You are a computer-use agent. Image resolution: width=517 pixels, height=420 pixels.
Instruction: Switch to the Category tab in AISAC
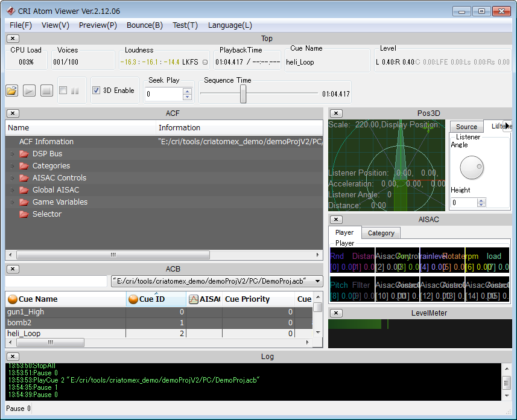pos(381,233)
